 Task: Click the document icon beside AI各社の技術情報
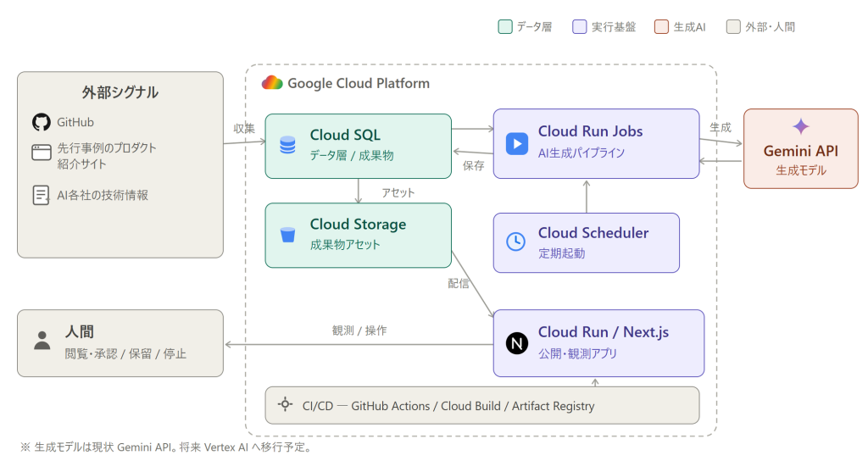41,195
